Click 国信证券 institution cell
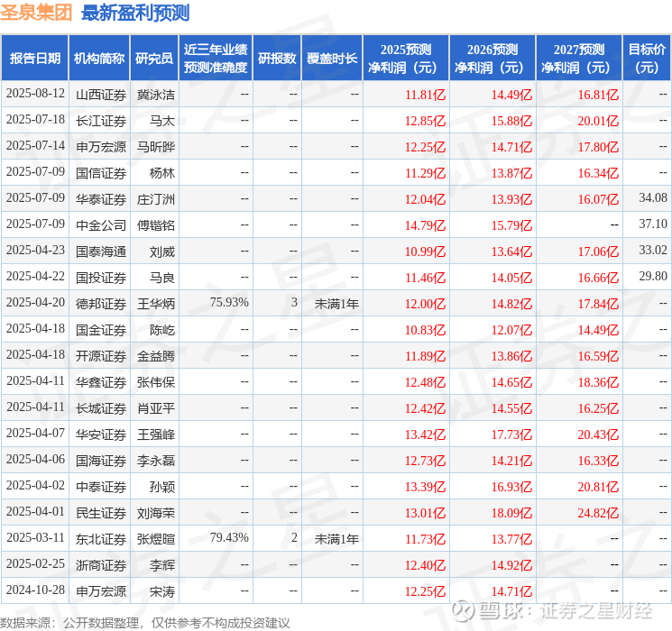672x631 pixels. [101, 173]
